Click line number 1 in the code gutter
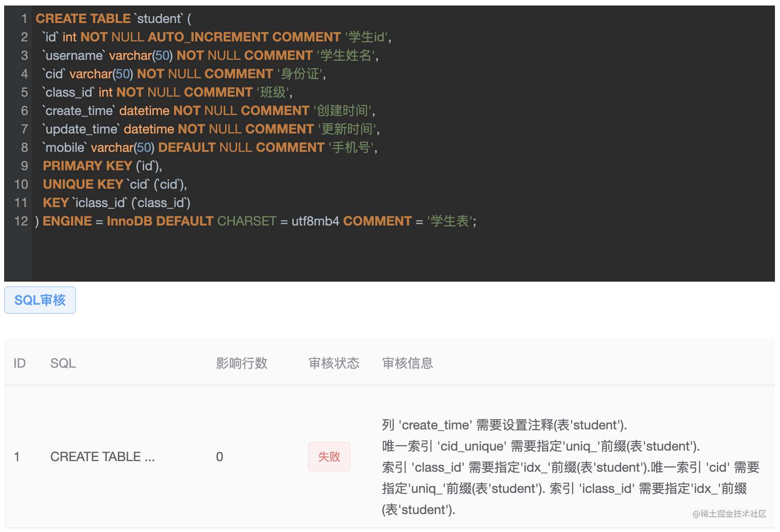This screenshot has height=532, width=780. coord(23,18)
